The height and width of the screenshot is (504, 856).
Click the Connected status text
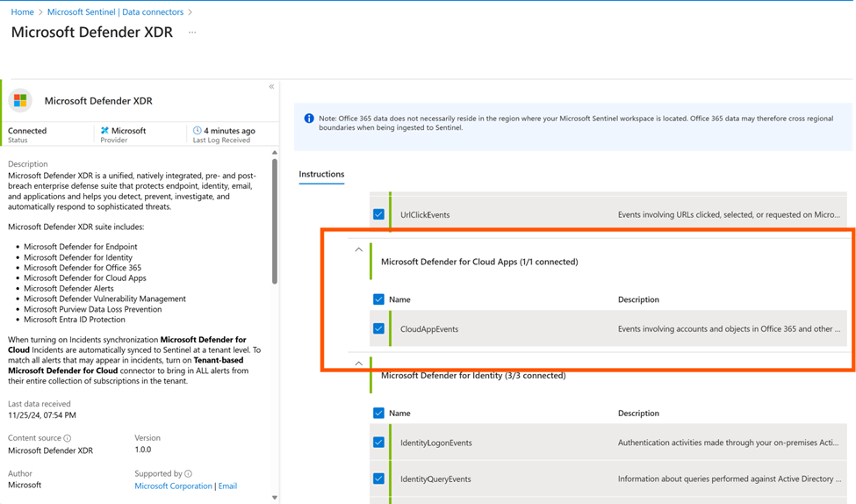(27, 131)
